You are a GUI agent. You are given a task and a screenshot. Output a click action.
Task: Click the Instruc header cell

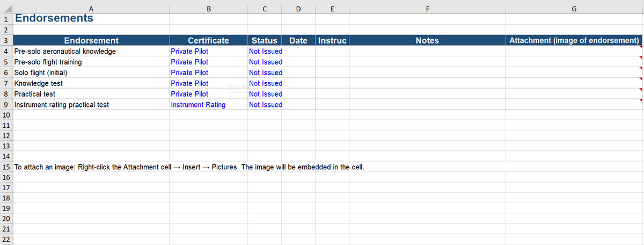(332, 40)
